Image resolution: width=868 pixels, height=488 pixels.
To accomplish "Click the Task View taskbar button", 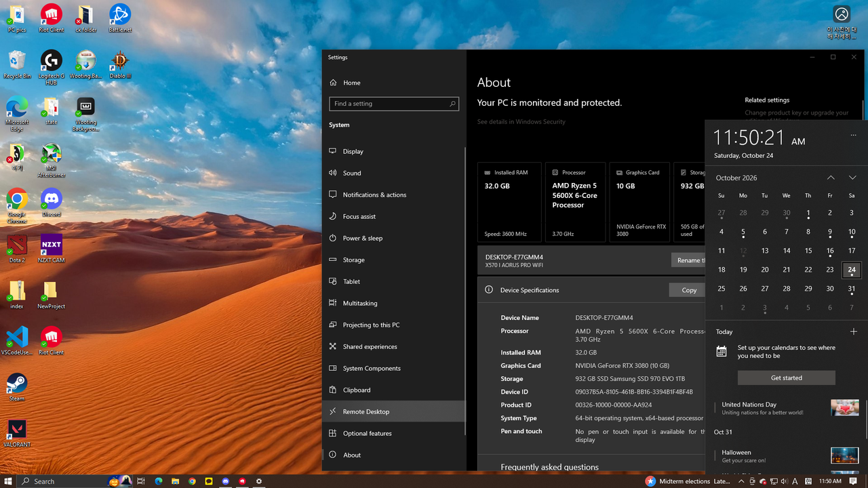I will pos(141,481).
